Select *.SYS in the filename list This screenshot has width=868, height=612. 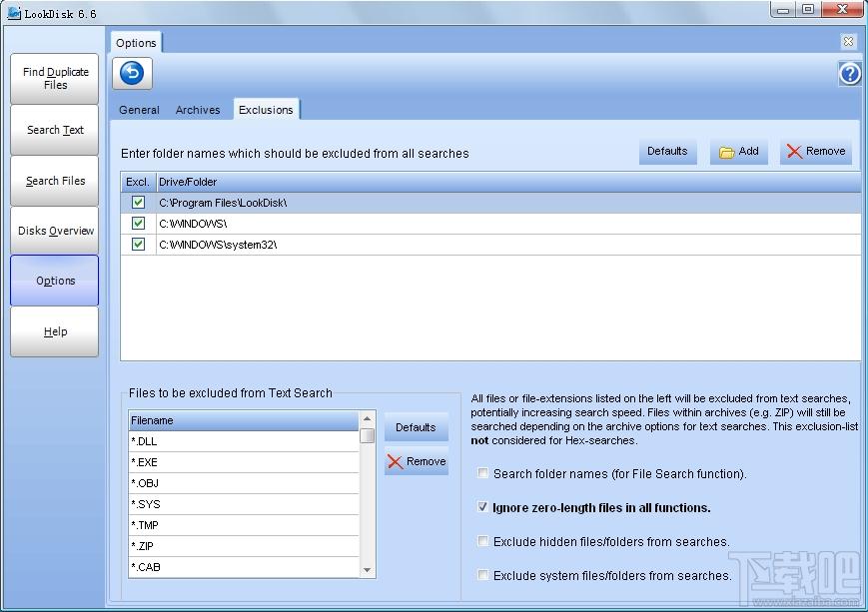coord(244,504)
